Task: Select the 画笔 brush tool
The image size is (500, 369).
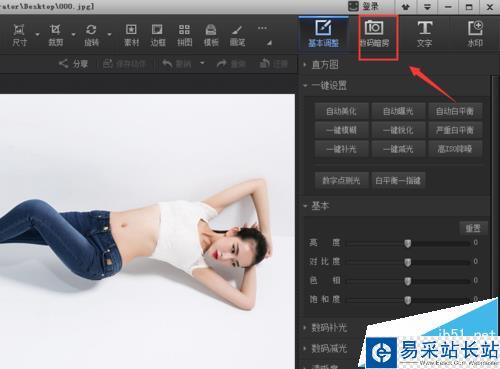Action: [x=237, y=35]
